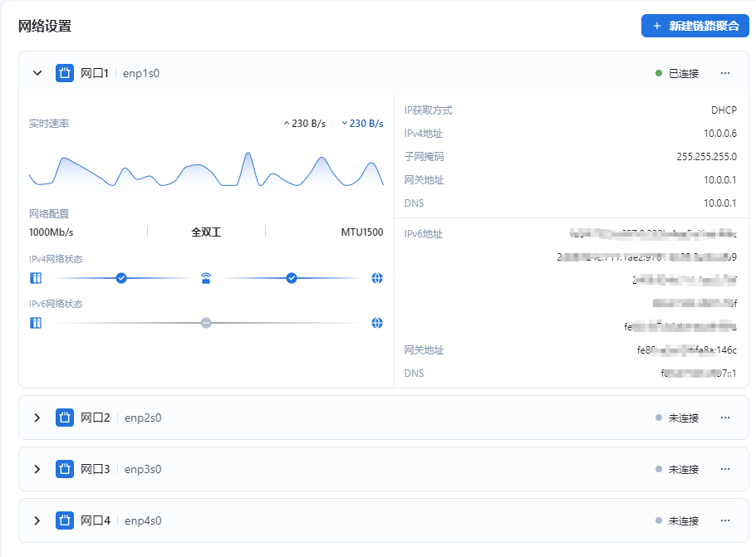Click the IPv4 device-to-router check mark

pos(121,278)
